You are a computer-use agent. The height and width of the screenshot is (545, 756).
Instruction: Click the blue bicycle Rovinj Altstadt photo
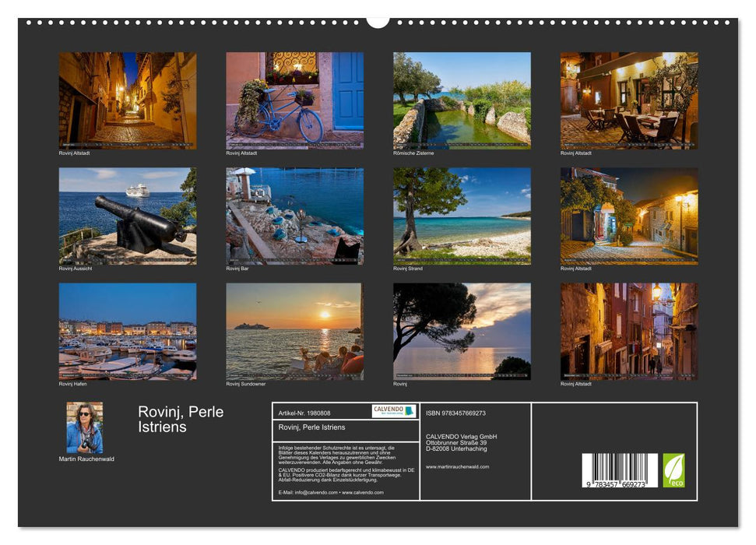click(294, 97)
